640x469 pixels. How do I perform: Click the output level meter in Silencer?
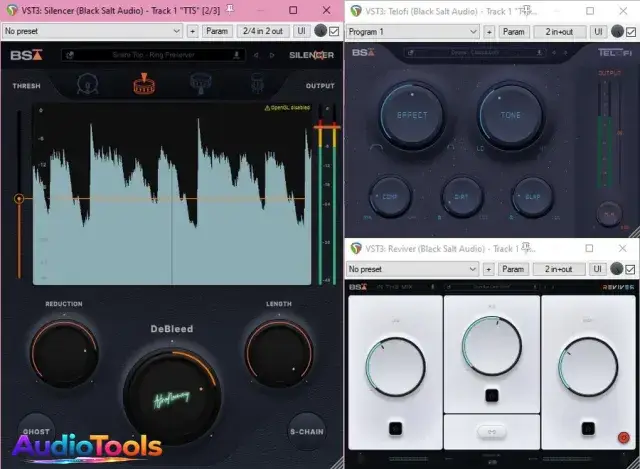click(327, 194)
